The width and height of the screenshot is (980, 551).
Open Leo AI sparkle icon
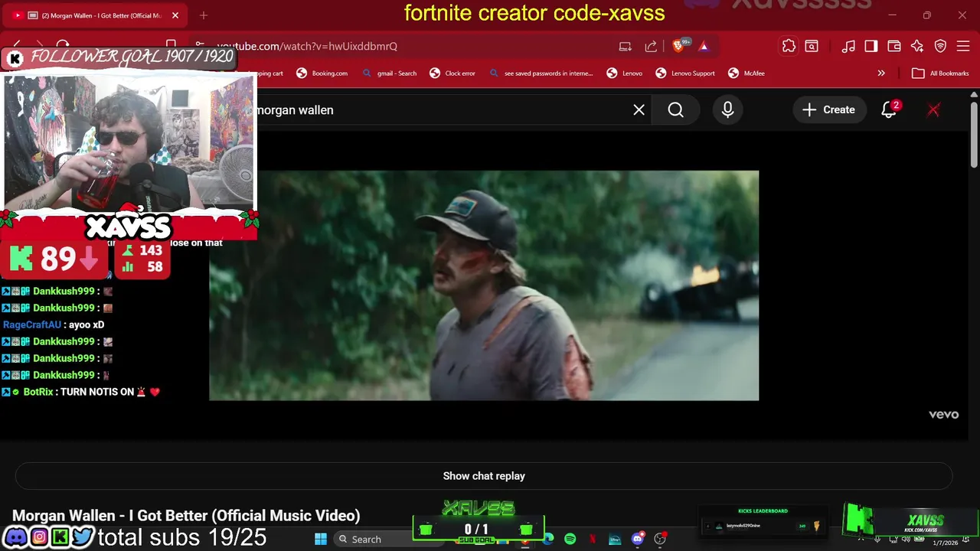point(917,46)
